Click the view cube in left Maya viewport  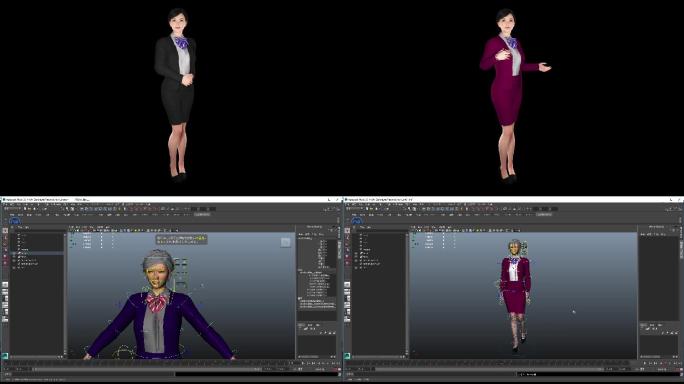[285, 242]
